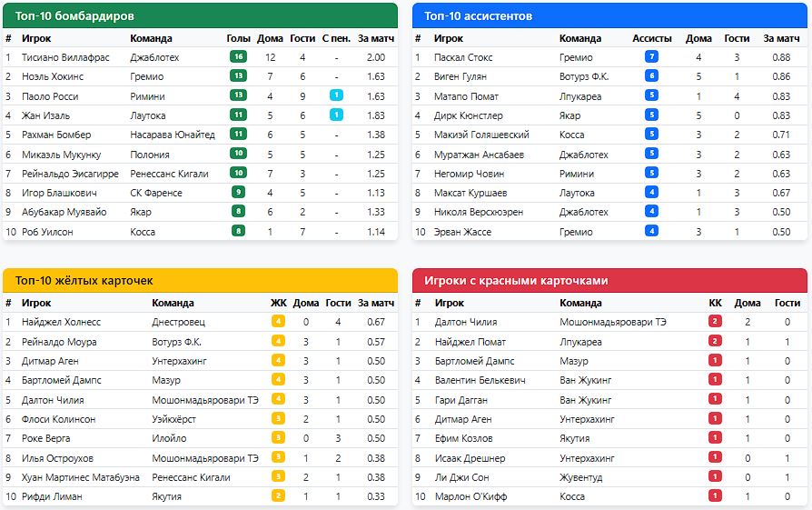
Task: Click the "С пен." column header
Action: pyautogui.click(x=336, y=38)
